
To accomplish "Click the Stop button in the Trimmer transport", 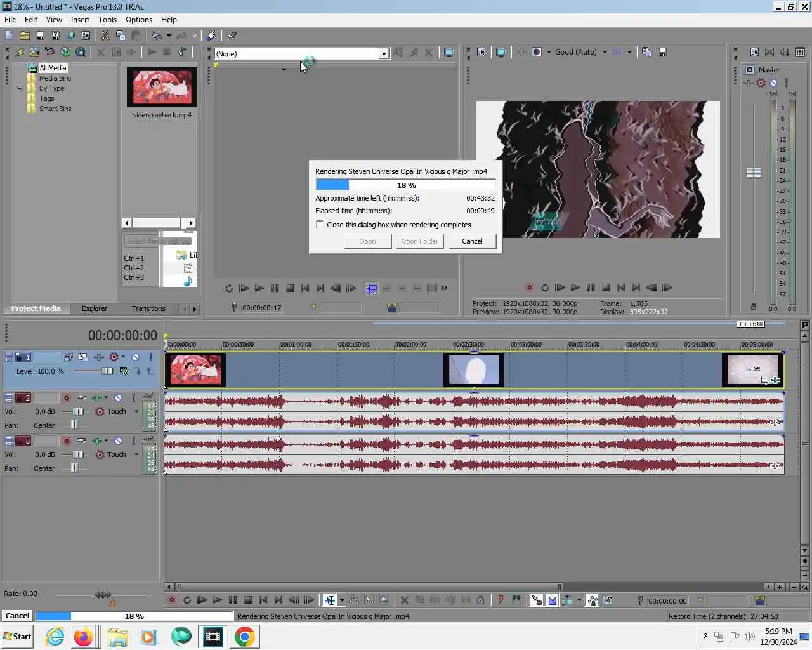I will [290, 288].
